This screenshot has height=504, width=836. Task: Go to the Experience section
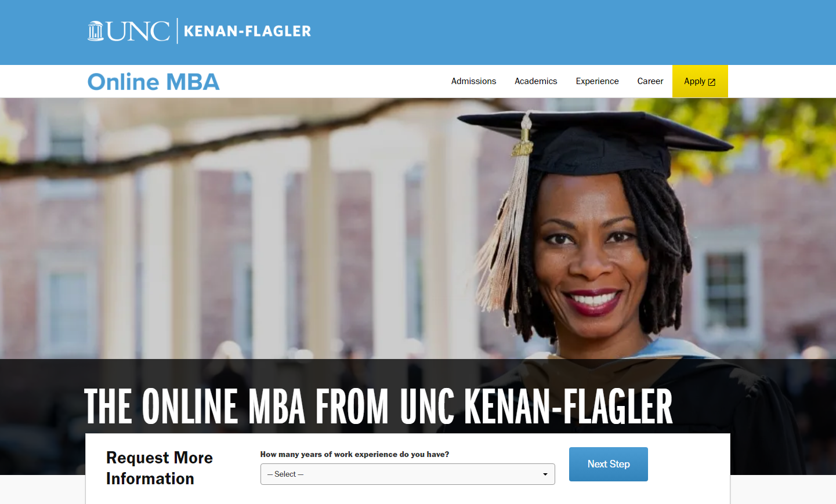(597, 81)
